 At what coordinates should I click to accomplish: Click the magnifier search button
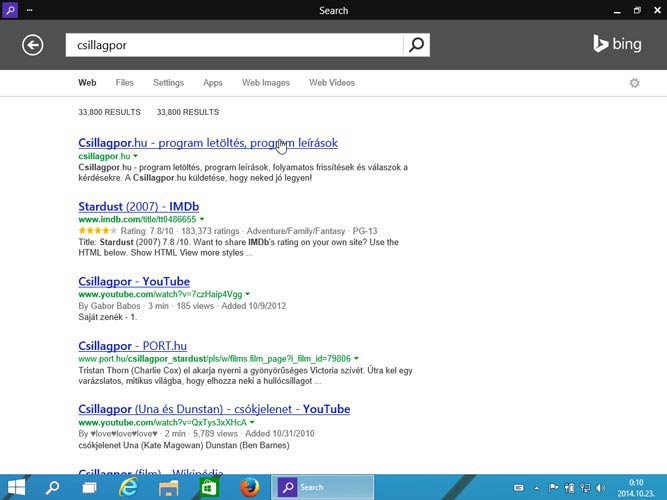point(416,45)
